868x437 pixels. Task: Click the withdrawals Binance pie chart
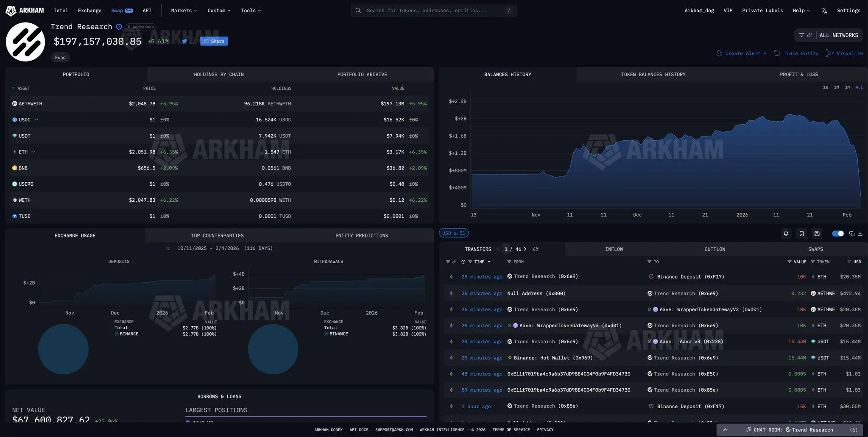tap(273, 349)
